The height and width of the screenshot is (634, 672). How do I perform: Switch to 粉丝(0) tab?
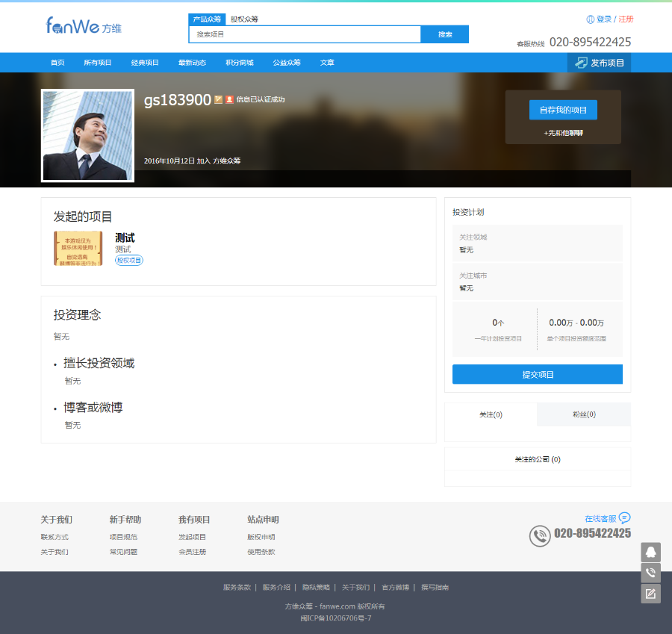[584, 414]
